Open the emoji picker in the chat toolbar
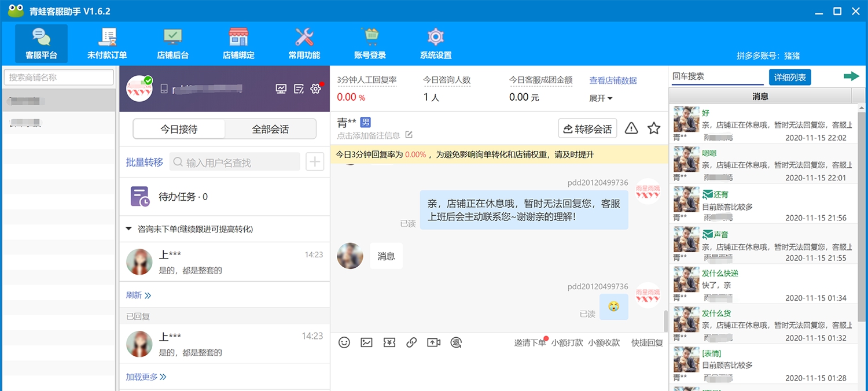The height and width of the screenshot is (391, 868). point(344,342)
